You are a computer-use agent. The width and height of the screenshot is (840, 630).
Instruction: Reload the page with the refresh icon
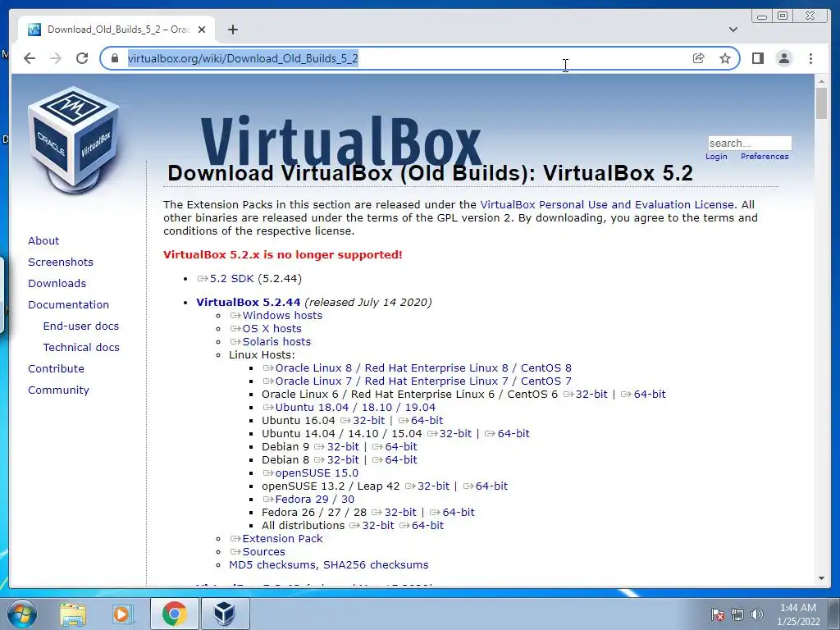[82, 58]
